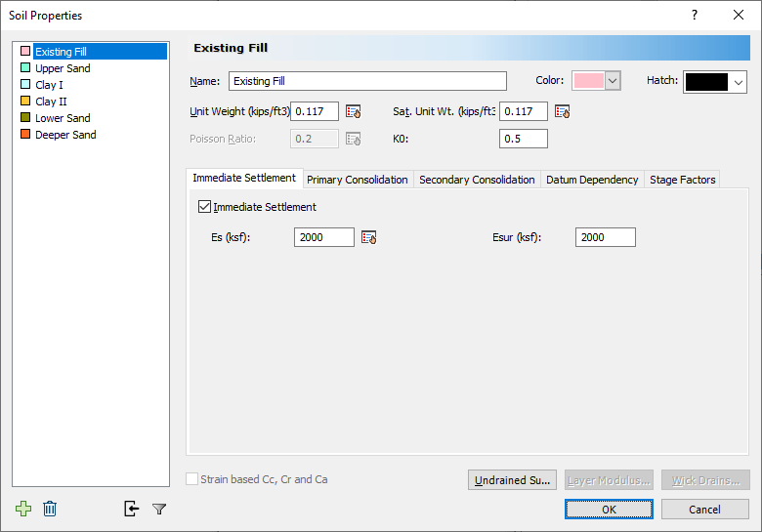The width and height of the screenshot is (762, 532).
Task: Click the black Hatch swatch
Action: coord(706,82)
